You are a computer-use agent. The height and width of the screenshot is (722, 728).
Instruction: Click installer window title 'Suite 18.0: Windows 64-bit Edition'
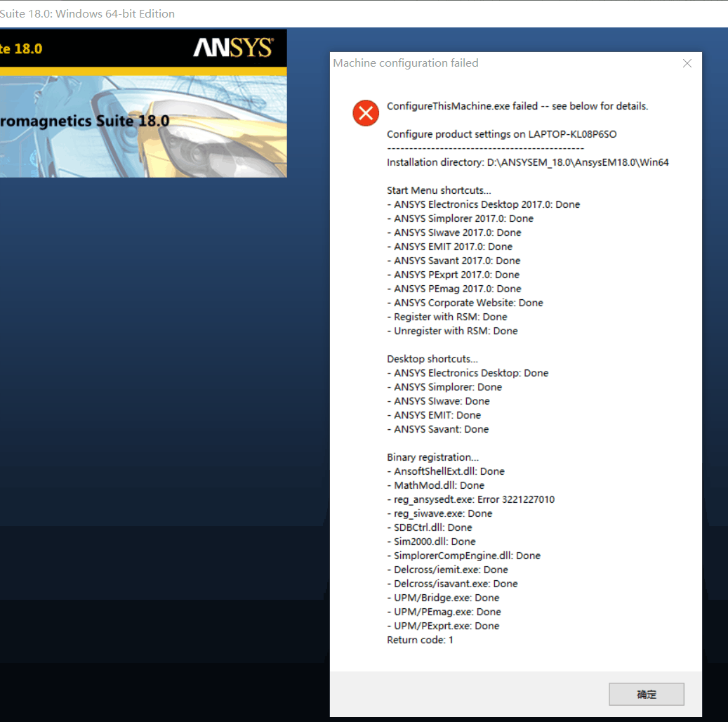click(87, 14)
